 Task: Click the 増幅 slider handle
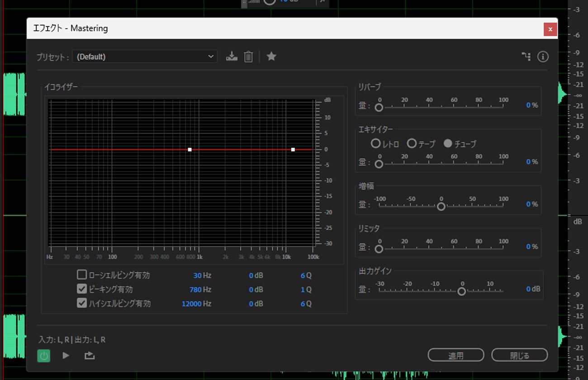[441, 207]
